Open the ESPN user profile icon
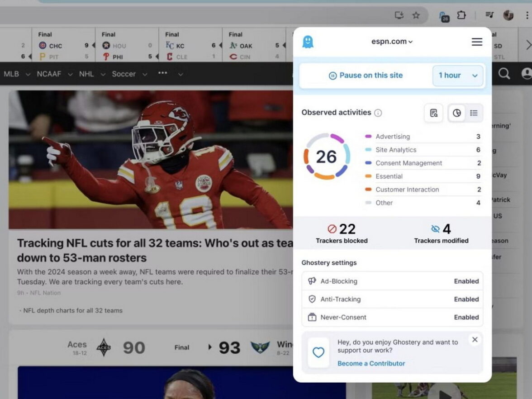The width and height of the screenshot is (532, 399). tap(527, 73)
